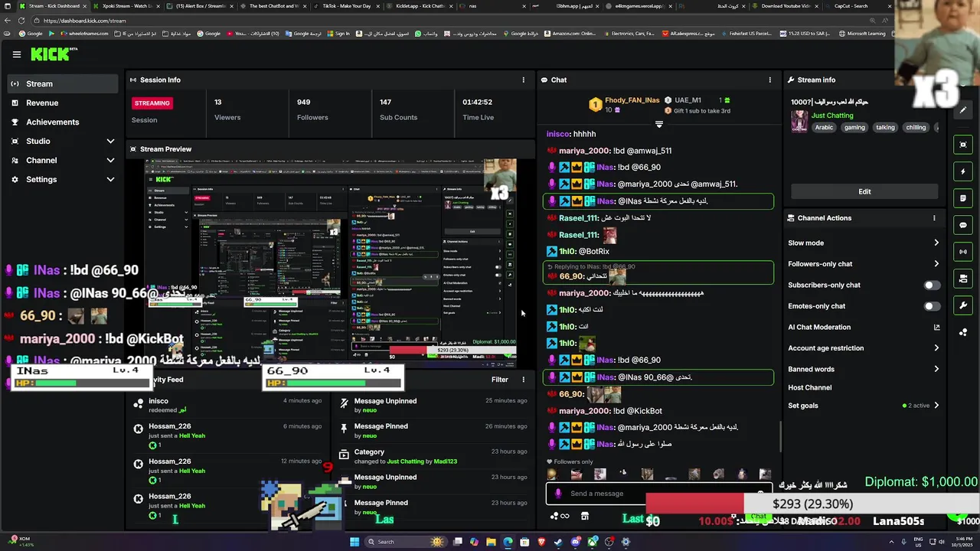Click the talking tag in Stream info

pyautogui.click(x=885, y=128)
